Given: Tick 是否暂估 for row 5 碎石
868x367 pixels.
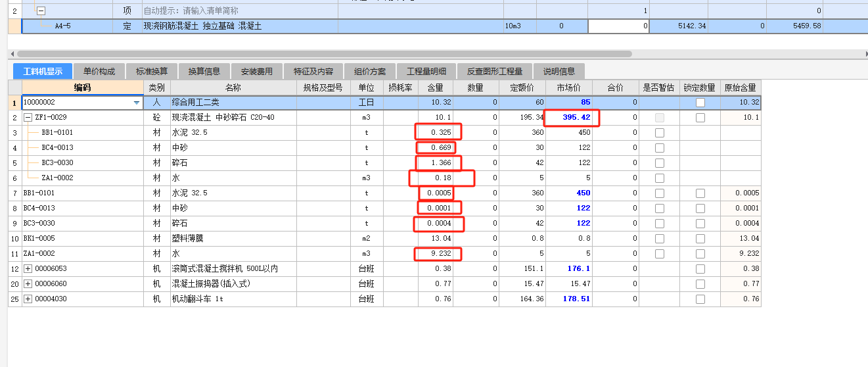Looking at the screenshot, I should click(x=659, y=163).
